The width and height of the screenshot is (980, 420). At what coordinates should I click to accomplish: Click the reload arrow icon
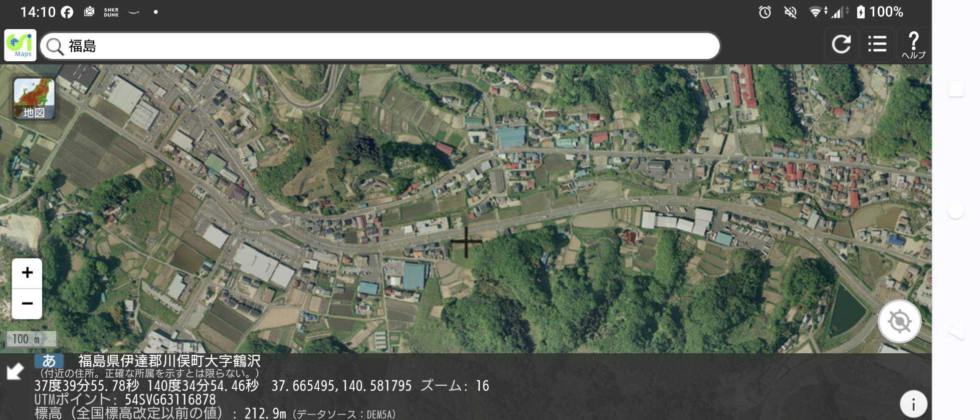tap(841, 45)
